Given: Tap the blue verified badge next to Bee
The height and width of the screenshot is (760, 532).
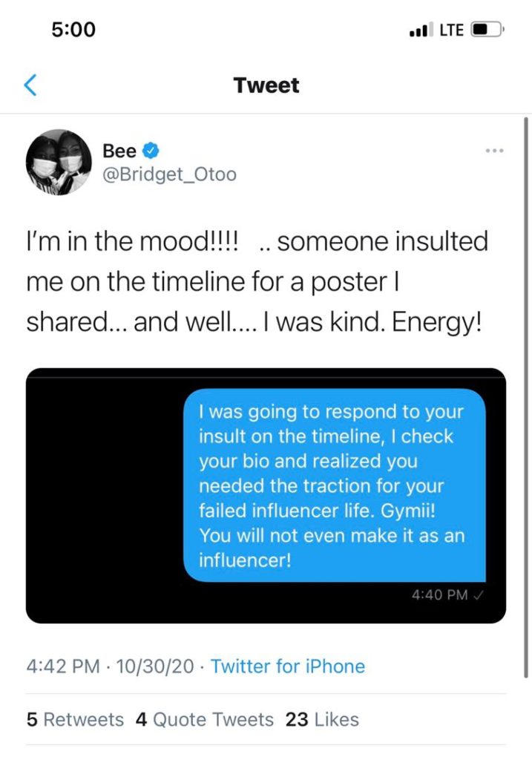Looking at the screenshot, I should point(151,151).
